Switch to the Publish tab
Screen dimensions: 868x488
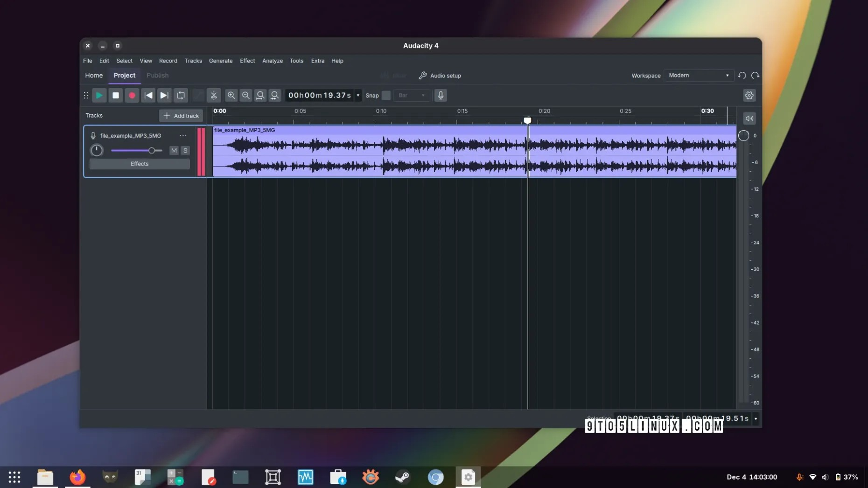(157, 75)
